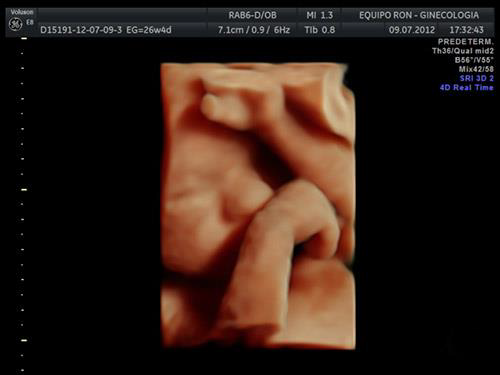Click the EG=26w4d gestational age label
Viewport: 500px width, 375px height.
pyautogui.click(x=149, y=30)
